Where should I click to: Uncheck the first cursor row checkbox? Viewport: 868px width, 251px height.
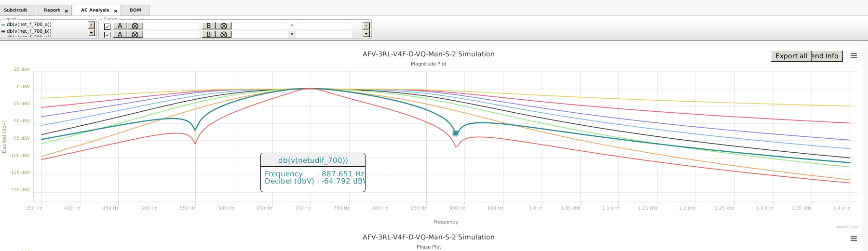(107, 26)
